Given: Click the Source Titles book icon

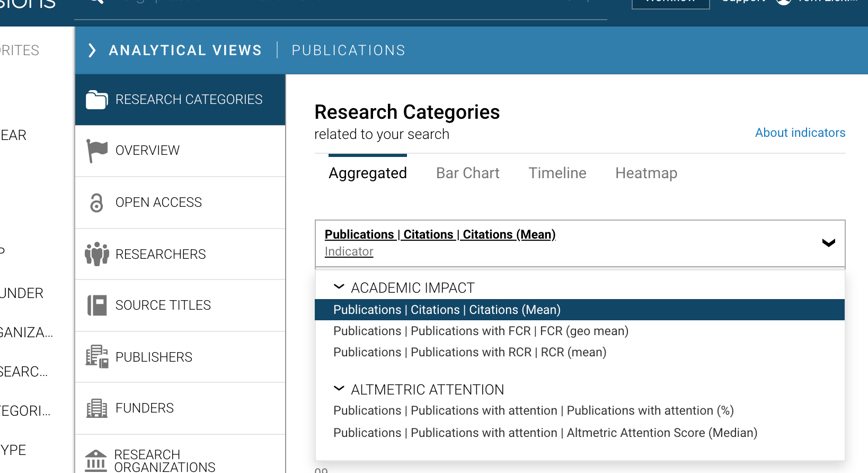Looking at the screenshot, I should coord(96,305).
